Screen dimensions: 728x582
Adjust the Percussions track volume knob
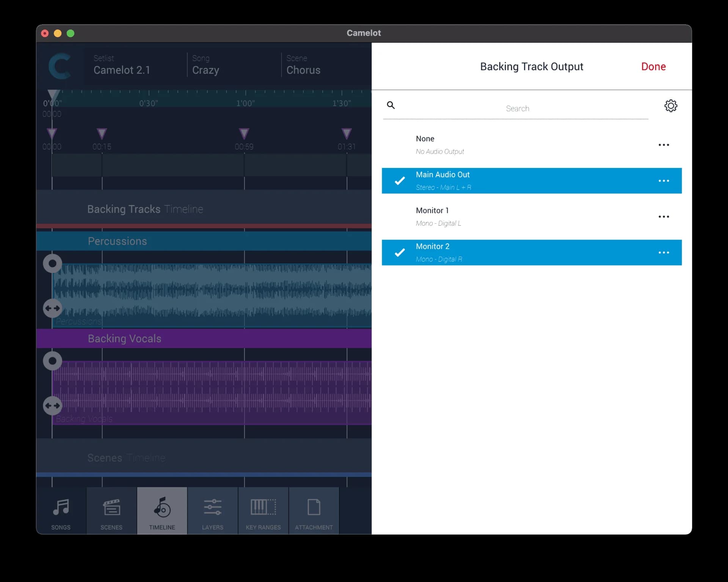(x=52, y=264)
